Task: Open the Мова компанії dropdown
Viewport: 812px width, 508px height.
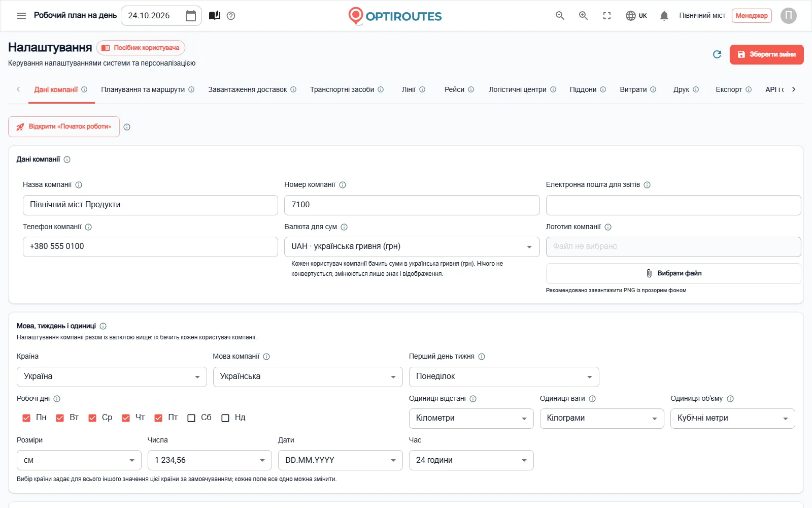Action: tap(308, 377)
